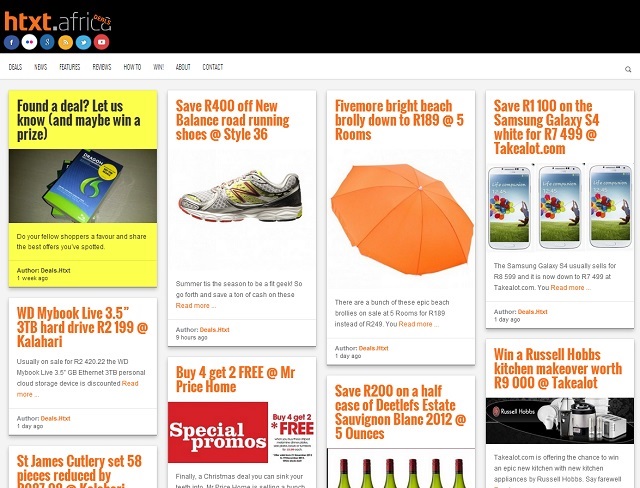Screen dimensions: 640x488
Task: Open St James Cutlery set headline
Action: coord(79,473)
